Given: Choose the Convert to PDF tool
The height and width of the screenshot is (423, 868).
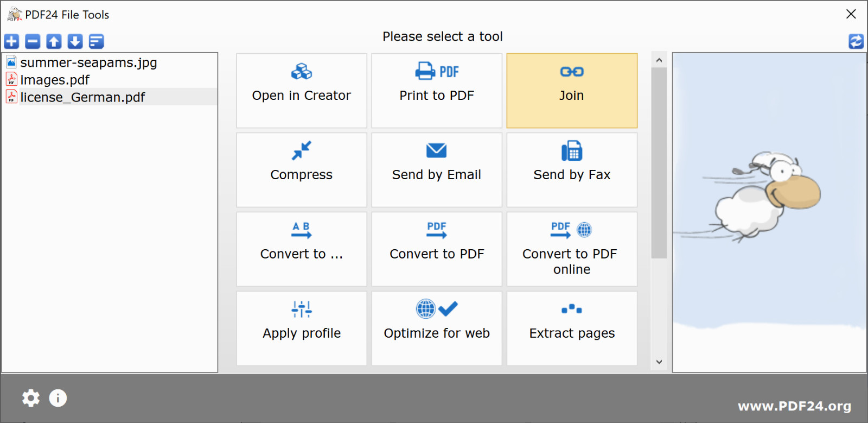Looking at the screenshot, I should click(437, 249).
